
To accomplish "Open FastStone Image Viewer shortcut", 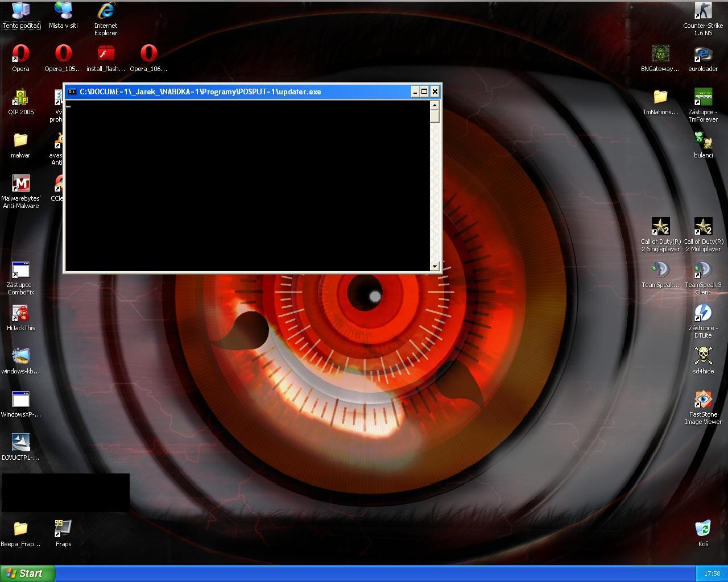I will click(x=703, y=400).
